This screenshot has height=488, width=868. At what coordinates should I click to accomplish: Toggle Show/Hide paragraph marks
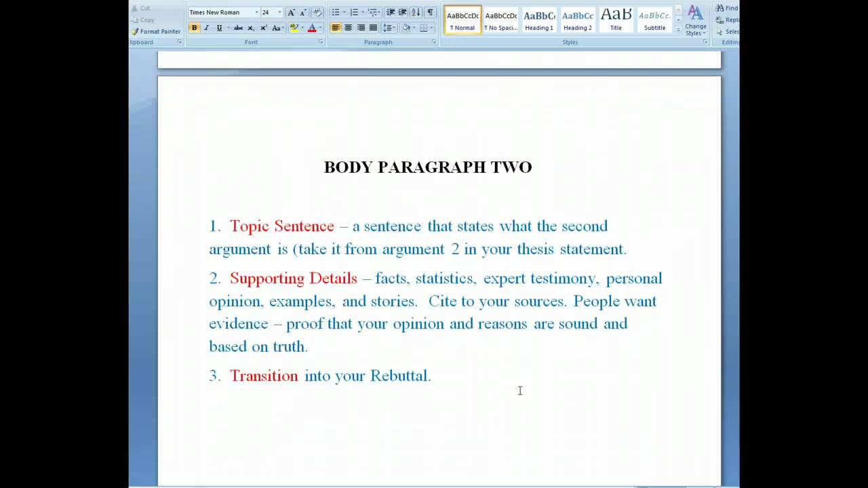coord(431,12)
